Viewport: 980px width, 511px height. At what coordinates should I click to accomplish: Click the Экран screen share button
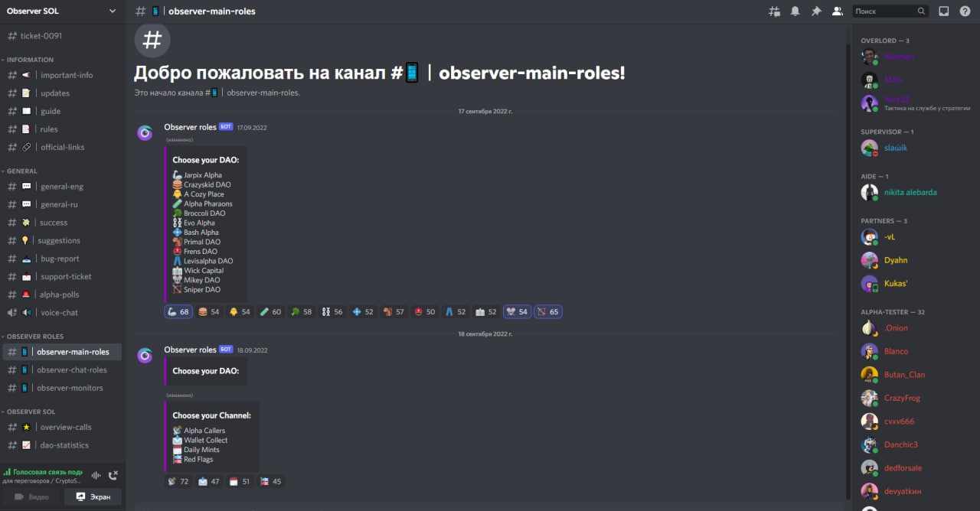(x=93, y=497)
